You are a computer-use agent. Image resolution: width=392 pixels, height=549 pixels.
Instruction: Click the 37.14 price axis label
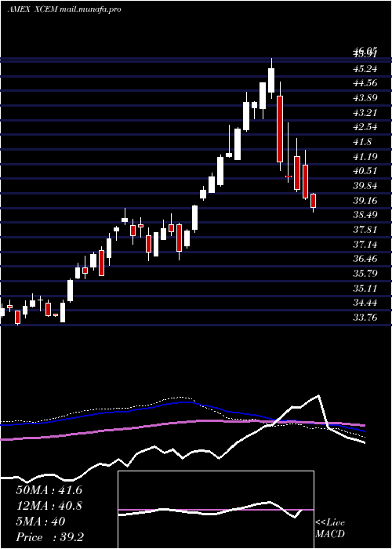(x=365, y=244)
